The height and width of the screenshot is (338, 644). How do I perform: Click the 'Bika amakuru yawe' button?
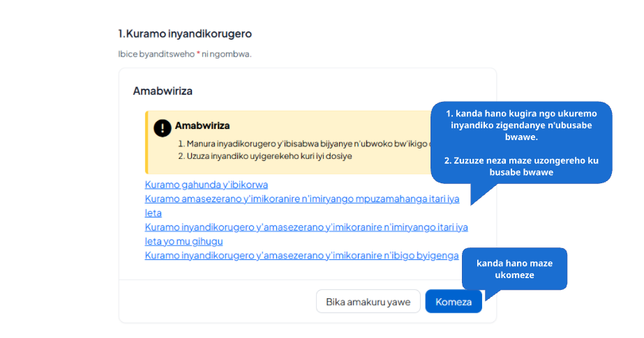tap(368, 302)
